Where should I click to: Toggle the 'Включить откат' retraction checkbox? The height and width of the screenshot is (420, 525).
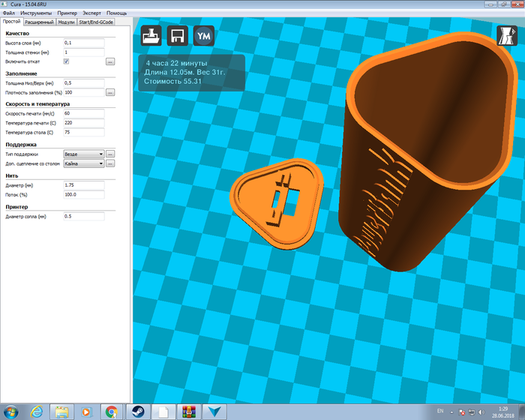[67, 61]
